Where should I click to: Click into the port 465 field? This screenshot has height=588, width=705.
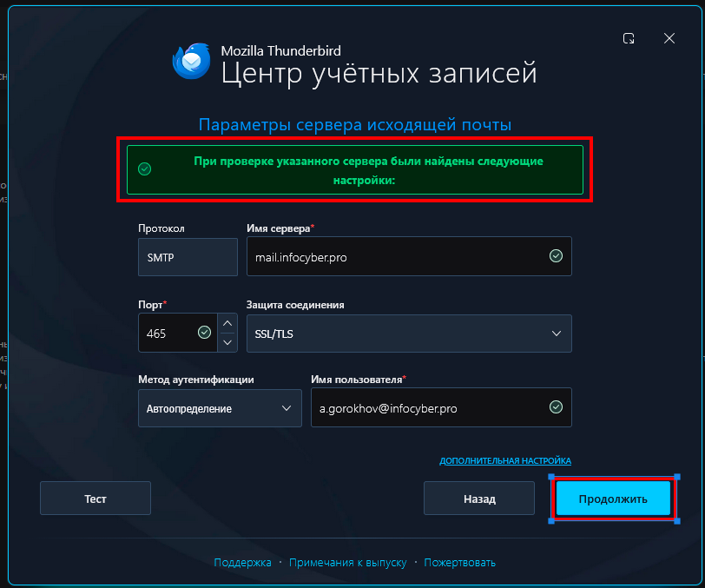(178, 333)
